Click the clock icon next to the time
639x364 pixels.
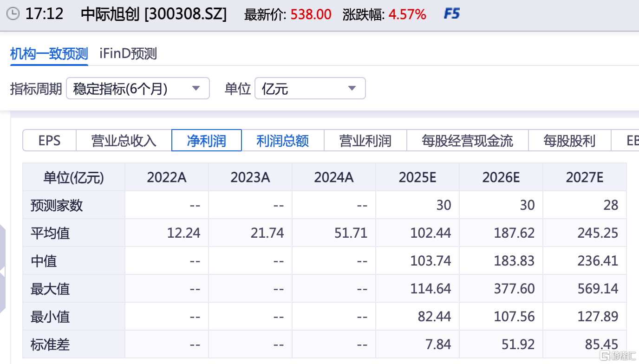click(13, 14)
